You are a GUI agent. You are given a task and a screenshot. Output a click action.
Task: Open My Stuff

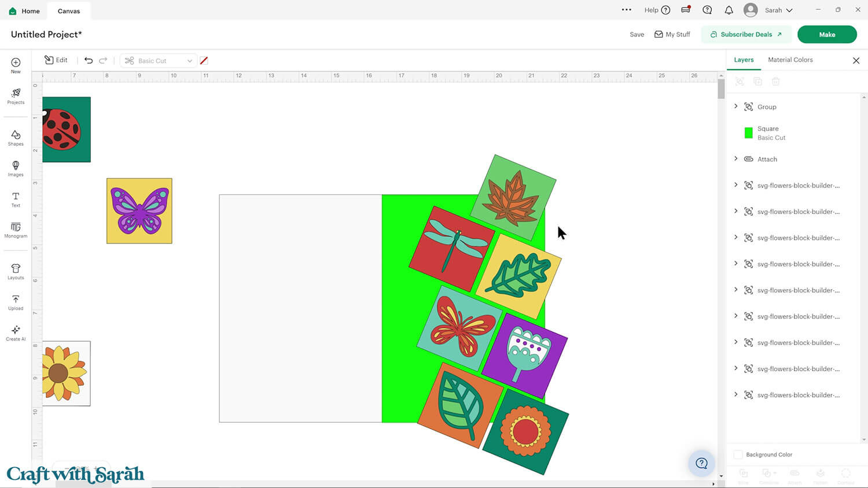(672, 34)
